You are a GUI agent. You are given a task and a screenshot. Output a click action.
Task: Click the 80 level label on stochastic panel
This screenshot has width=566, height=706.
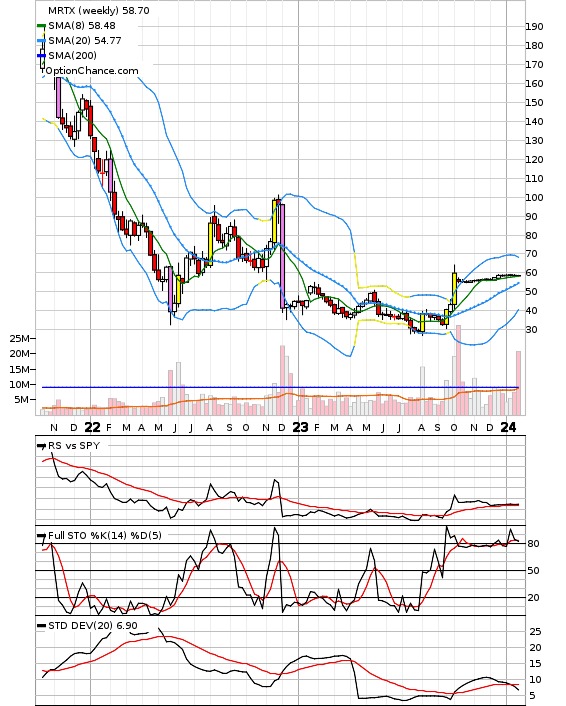pyautogui.click(x=533, y=543)
